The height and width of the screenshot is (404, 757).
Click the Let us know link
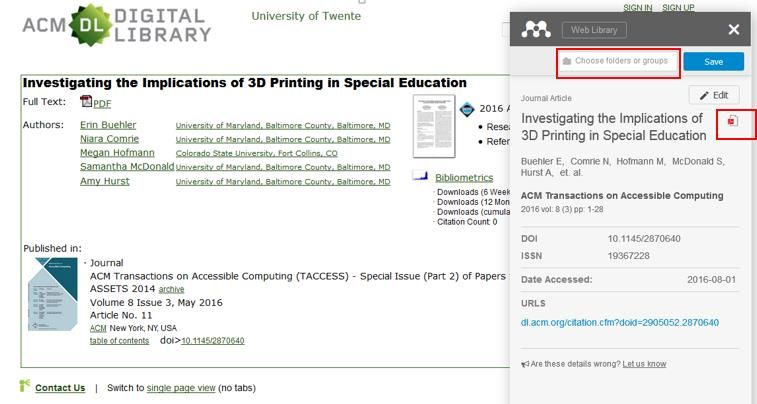click(645, 364)
